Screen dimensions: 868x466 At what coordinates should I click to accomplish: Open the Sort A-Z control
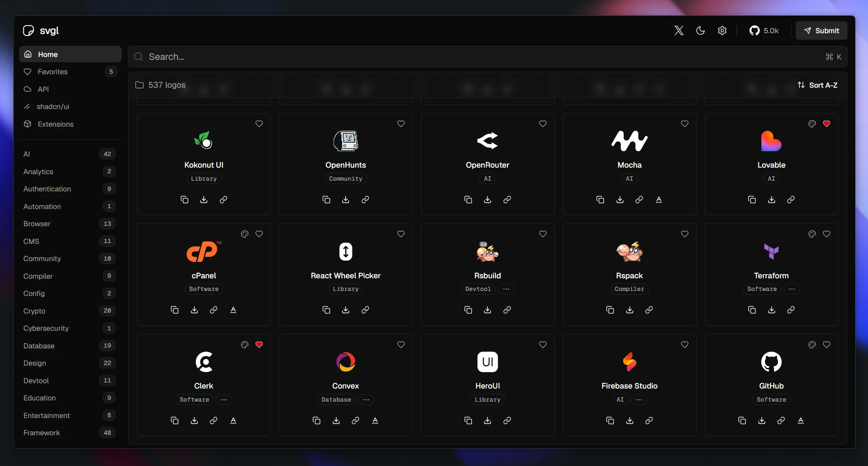pyautogui.click(x=817, y=85)
